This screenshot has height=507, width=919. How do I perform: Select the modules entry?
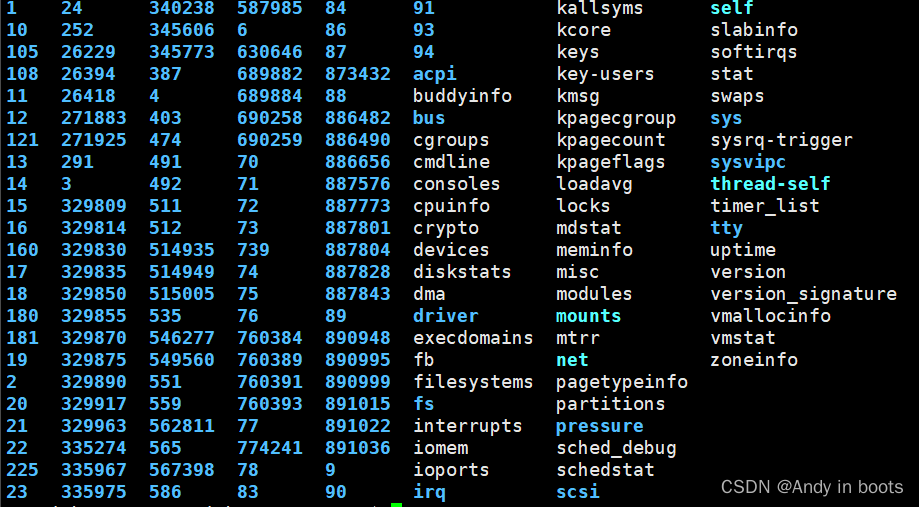tap(594, 294)
